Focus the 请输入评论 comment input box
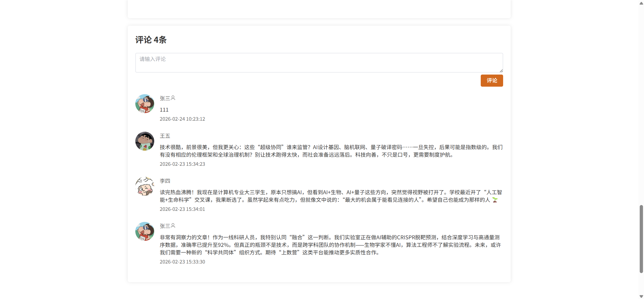 pos(319,63)
